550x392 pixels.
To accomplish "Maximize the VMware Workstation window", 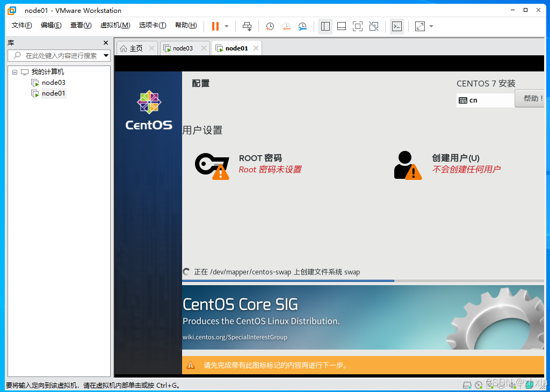I will tap(525, 10).
